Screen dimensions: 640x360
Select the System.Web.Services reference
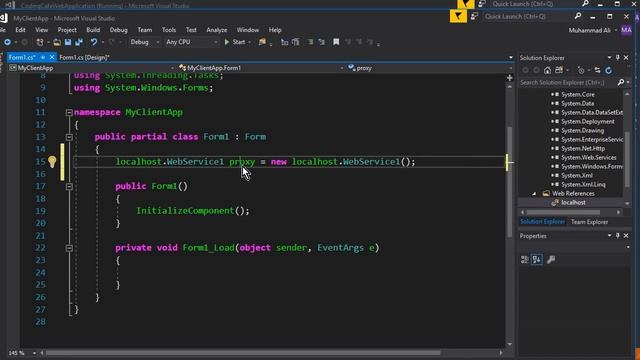(588, 158)
